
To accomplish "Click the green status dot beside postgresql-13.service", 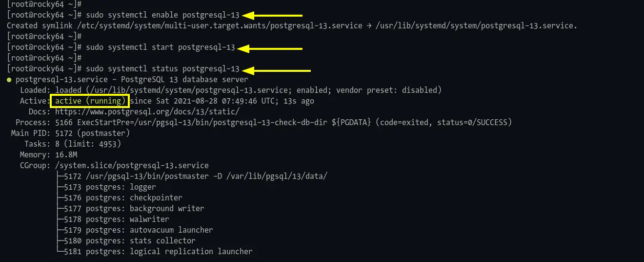I will pyautogui.click(x=9, y=79).
